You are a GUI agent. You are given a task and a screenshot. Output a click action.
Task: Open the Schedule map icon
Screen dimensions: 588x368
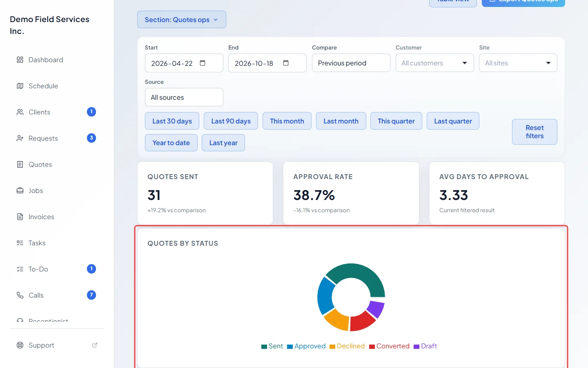pos(20,86)
